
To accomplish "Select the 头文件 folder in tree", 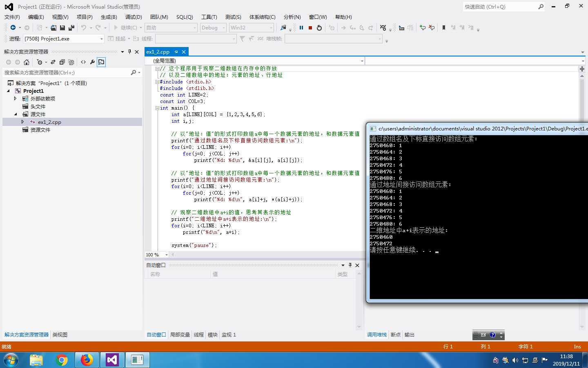I will tap(38, 106).
